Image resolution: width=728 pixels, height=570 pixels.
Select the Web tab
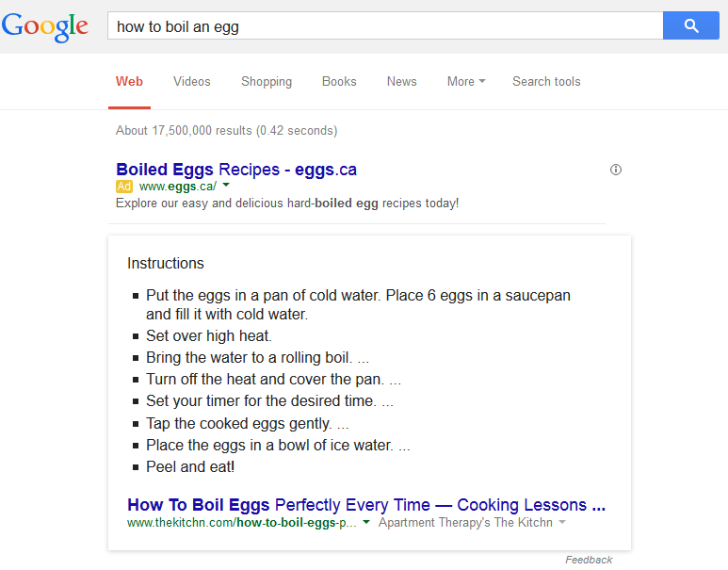pyautogui.click(x=129, y=82)
